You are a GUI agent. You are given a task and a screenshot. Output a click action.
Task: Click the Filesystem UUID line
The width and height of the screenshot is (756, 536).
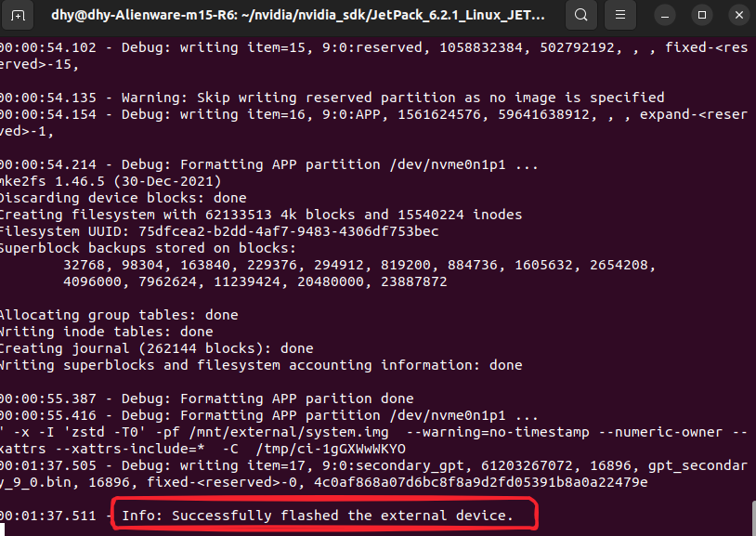[x=219, y=231]
